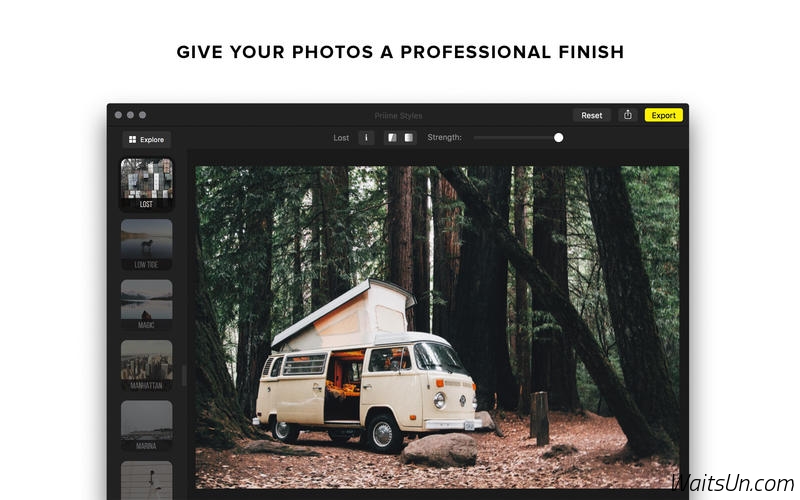Click the camper van photo preview
The width and height of the screenshot is (800, 500).
point(437,327)
